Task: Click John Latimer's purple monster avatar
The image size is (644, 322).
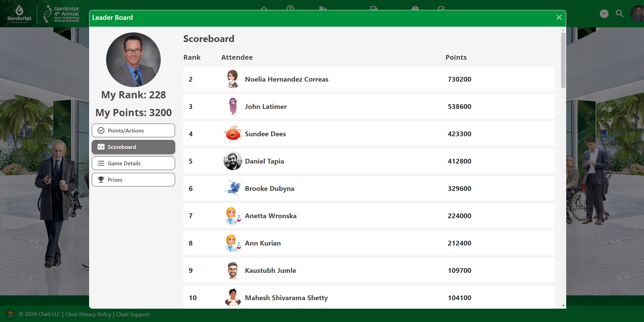Action: [233, 107]
